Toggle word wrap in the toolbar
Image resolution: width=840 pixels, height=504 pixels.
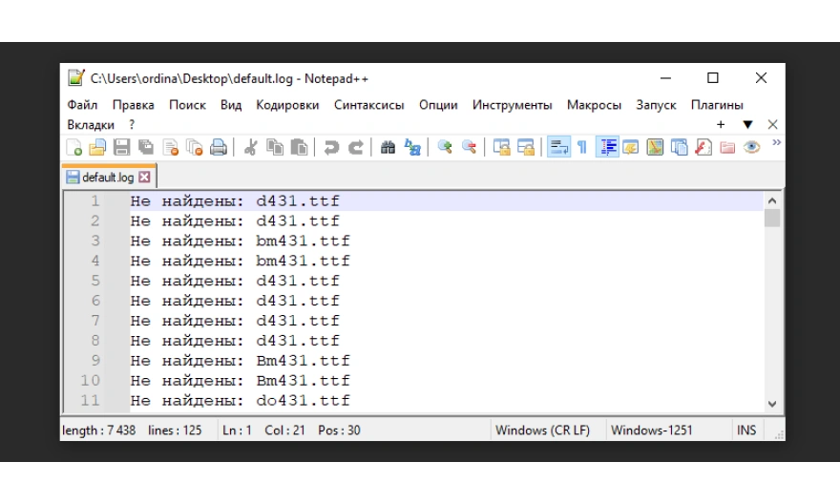[x=558, y=147]
